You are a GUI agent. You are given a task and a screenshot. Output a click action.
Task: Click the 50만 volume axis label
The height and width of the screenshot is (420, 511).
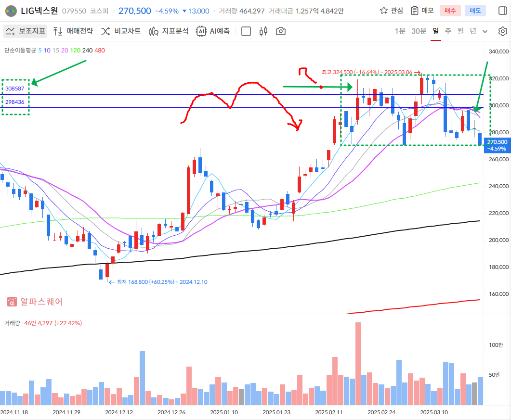coord(494,375)
